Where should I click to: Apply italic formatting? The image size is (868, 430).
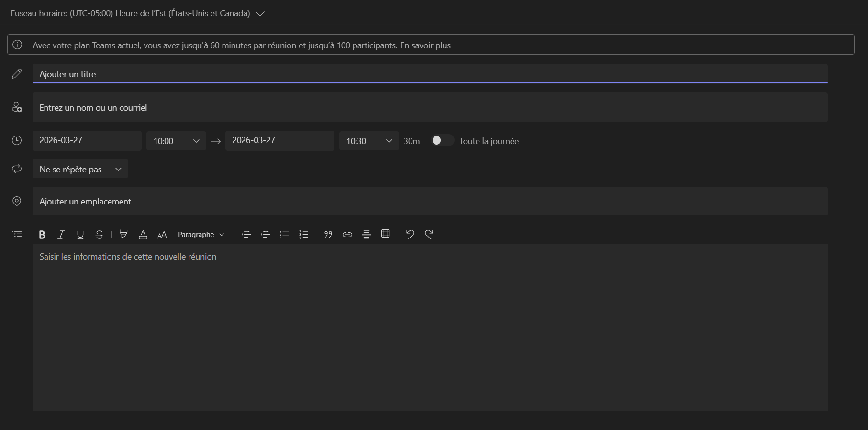pos(61,235)
